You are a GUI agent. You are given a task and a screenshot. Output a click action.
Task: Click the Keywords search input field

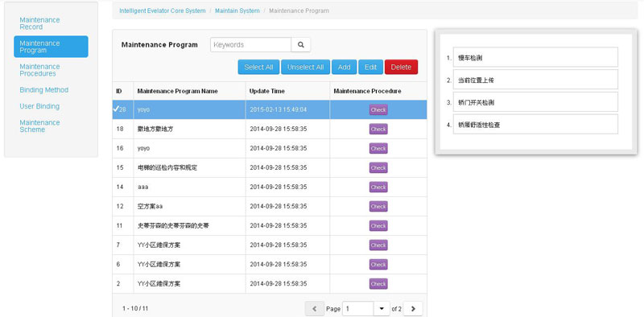point(250,45)
